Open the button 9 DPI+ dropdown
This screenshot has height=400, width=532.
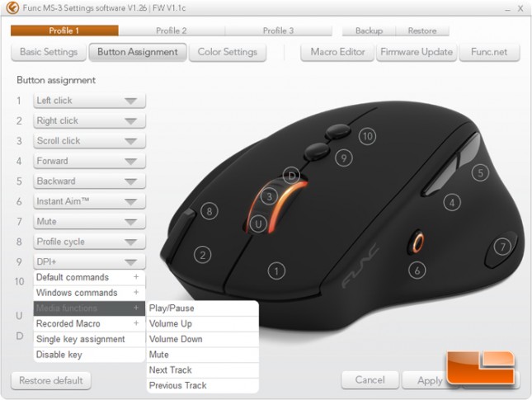90,262
